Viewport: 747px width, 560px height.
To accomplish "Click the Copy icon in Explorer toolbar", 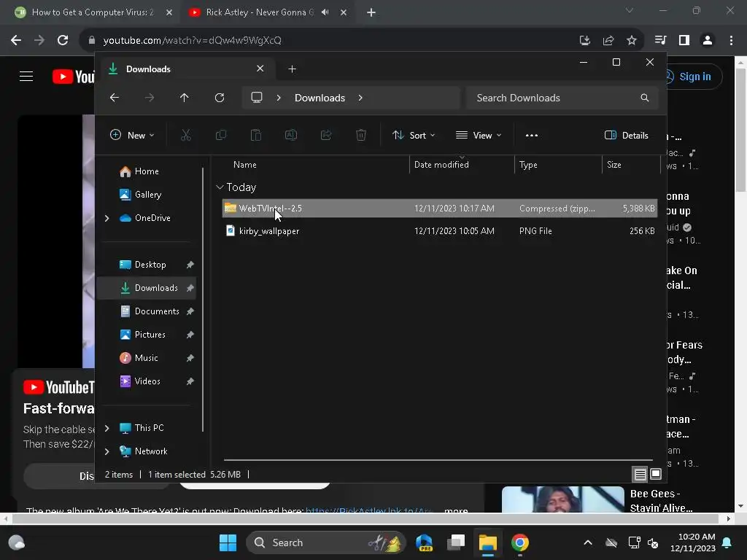I will pyautogui.click(x=220, y=135).
